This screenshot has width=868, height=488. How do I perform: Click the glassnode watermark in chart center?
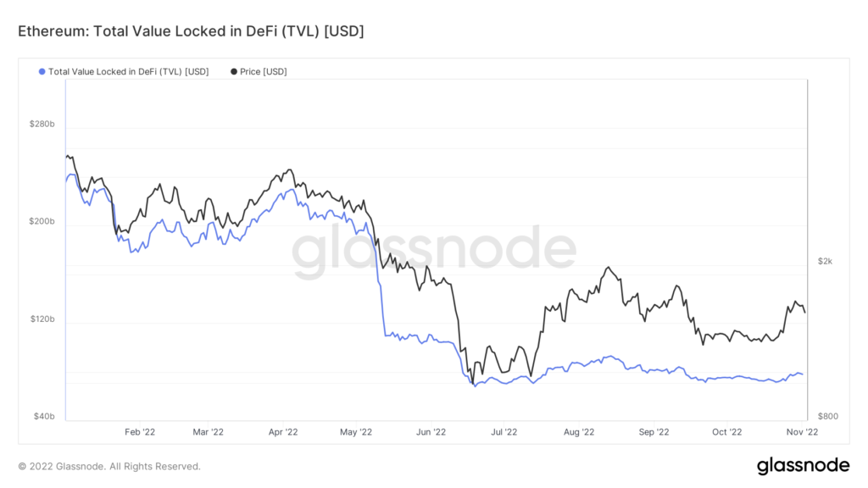(x=434, y=252)
